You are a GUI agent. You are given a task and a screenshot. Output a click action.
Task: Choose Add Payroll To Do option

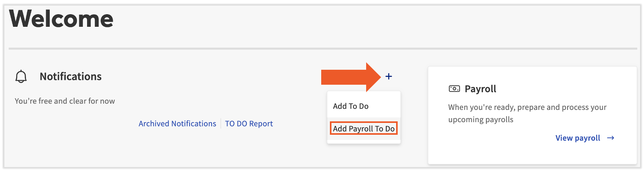coord(363,128)
